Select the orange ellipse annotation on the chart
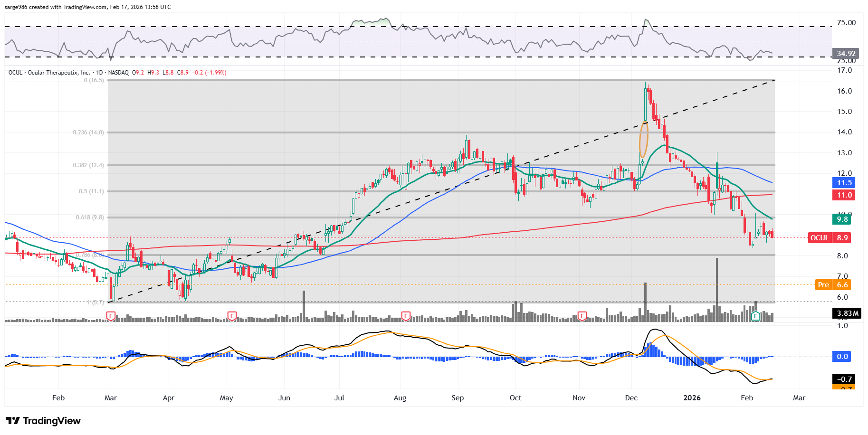868x435 pixels. pos(644,139)
